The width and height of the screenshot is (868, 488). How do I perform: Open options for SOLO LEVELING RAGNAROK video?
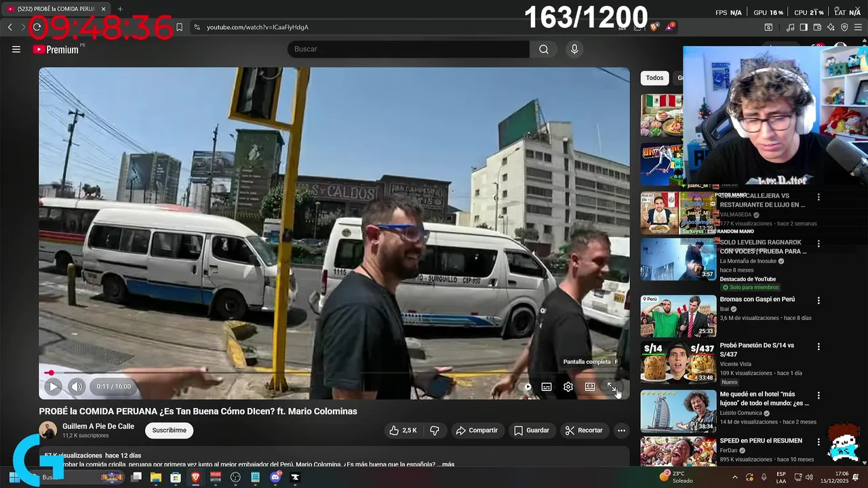point(818,243)
